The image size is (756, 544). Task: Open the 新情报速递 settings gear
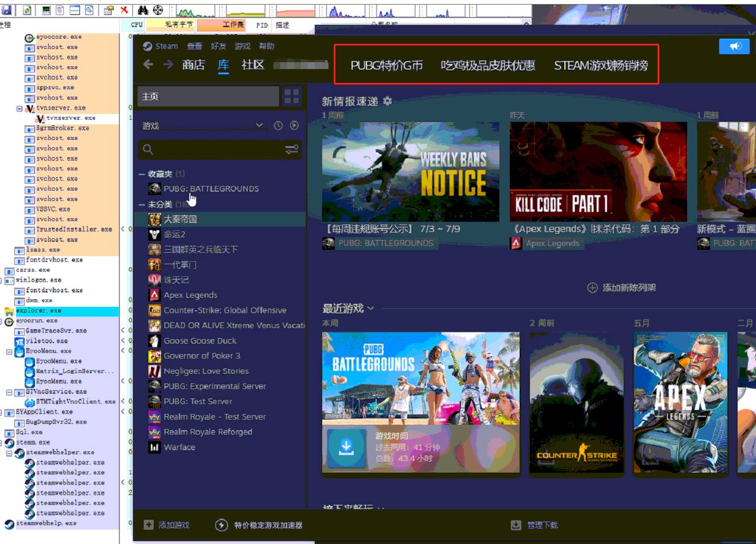(387, 101)
